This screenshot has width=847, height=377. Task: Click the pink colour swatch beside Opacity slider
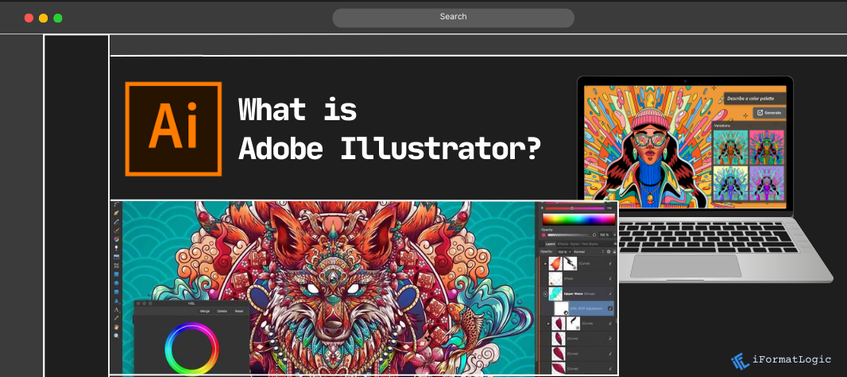(543, 235)
